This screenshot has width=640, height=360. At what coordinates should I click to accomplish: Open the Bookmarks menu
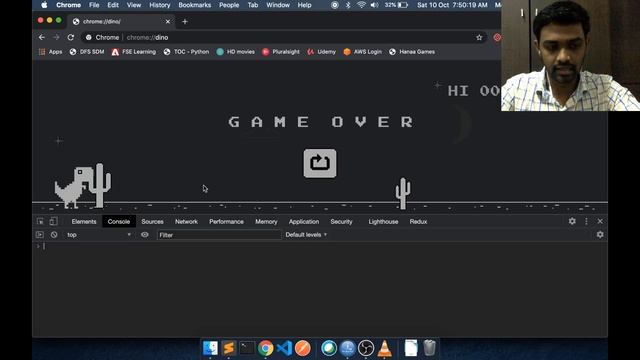pyautogui.click(x=195, y=5)
